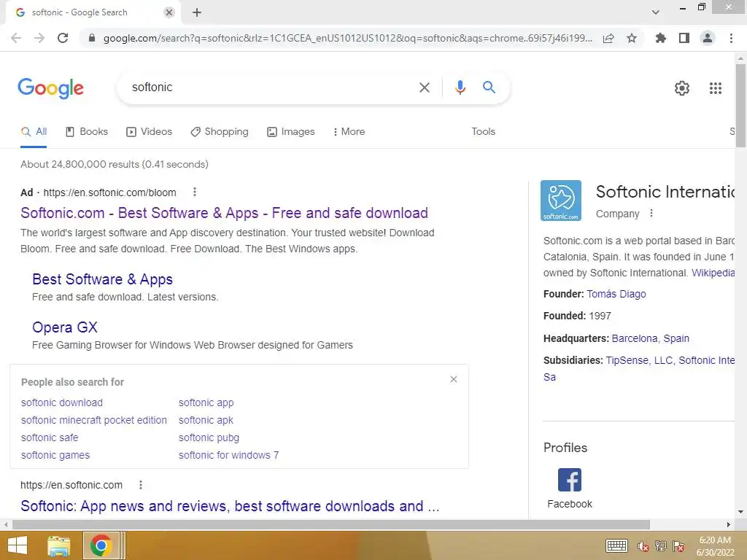This screenshot has width=747, height=560.
Task: Open the Google apps grid icon
Action: click(716, 88)
